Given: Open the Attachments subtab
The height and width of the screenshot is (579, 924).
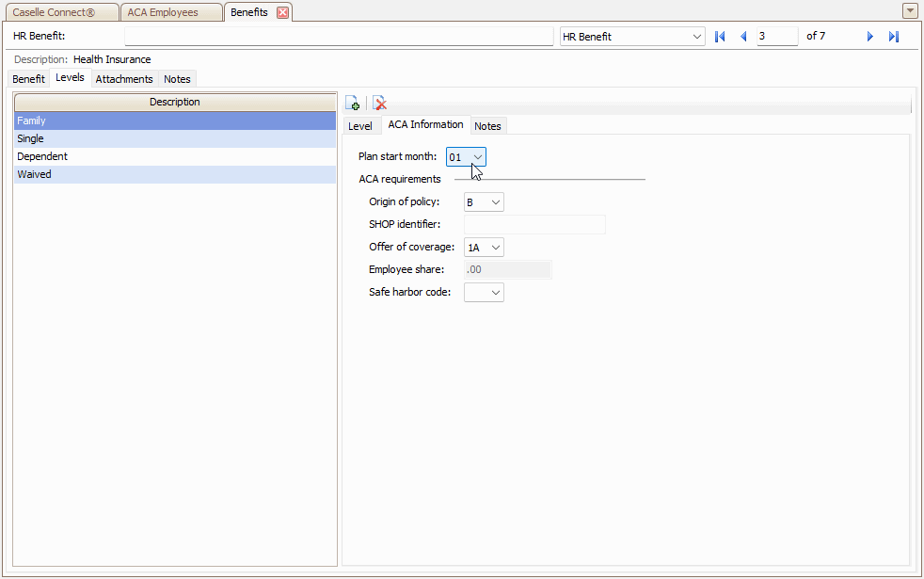Looking at the screenshot, I should (124, 79).
